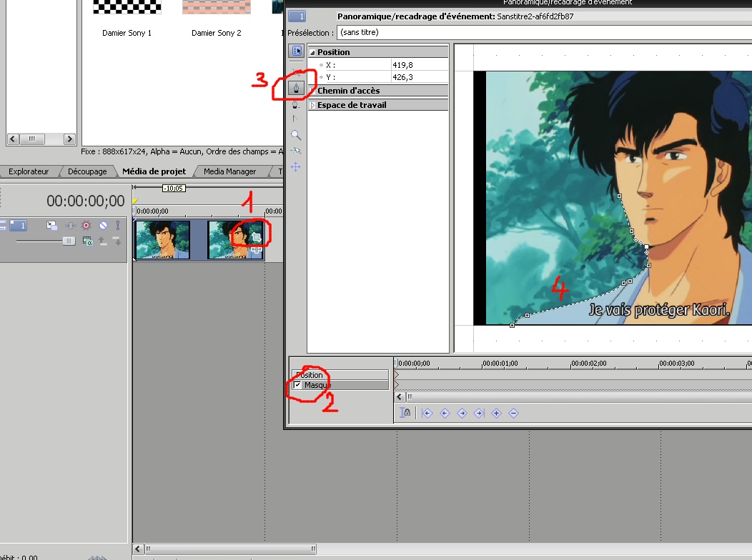Image resolution: width=752 pixels, height=560 pixels.
Task: Select the Position keyframe row
Action: click(x=340, y=374)
